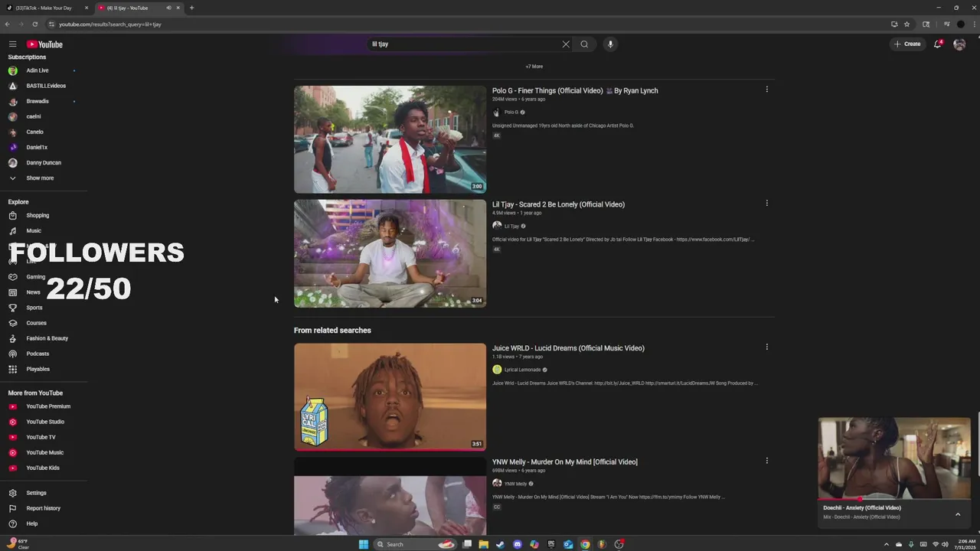Open the Danny Duncan subscription
This screenshot has height=551, width=980.
(x=44, y=162)
